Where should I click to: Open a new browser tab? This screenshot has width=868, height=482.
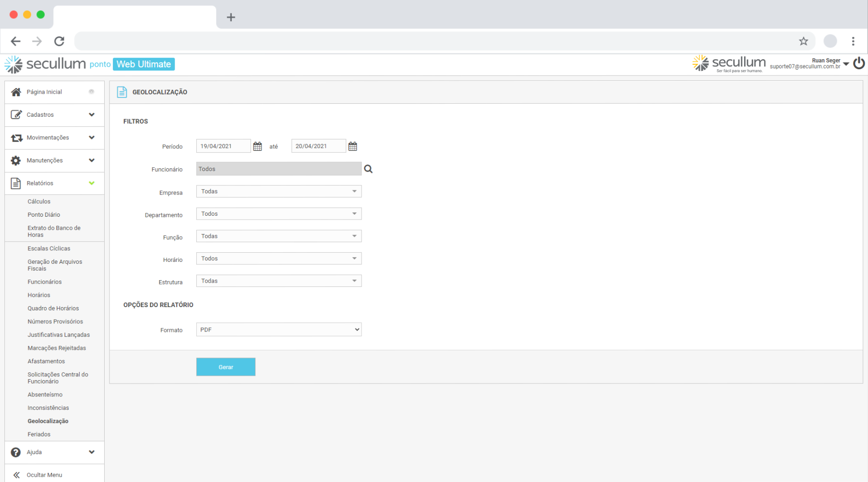231,17
